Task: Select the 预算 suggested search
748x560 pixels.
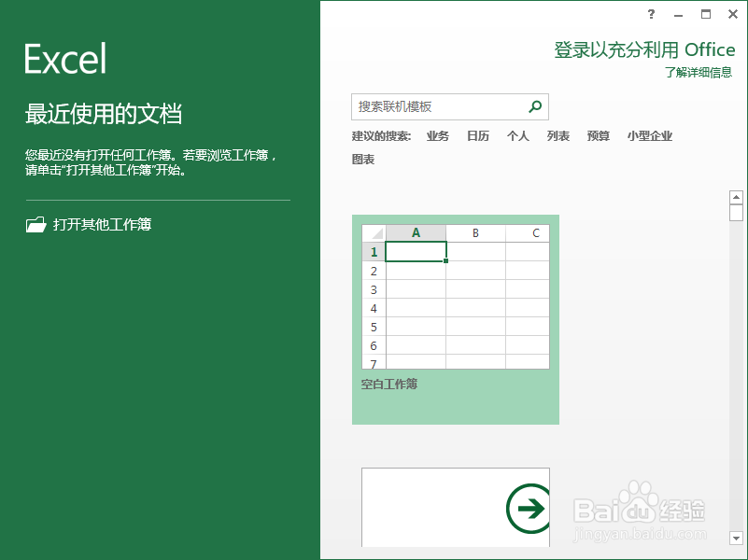Action: pos(598,135)
